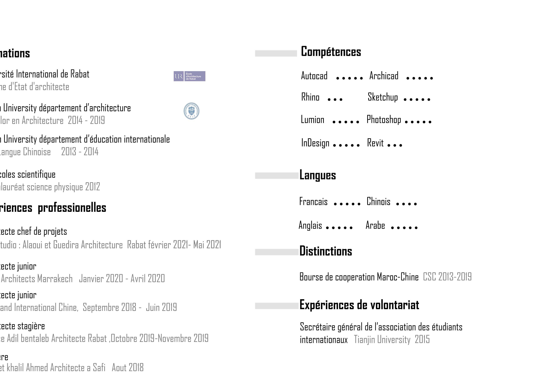The width and height of the screenshot is (555, 392).
Task: Select the Compétences heading
Action: click(x=331, y=52)
